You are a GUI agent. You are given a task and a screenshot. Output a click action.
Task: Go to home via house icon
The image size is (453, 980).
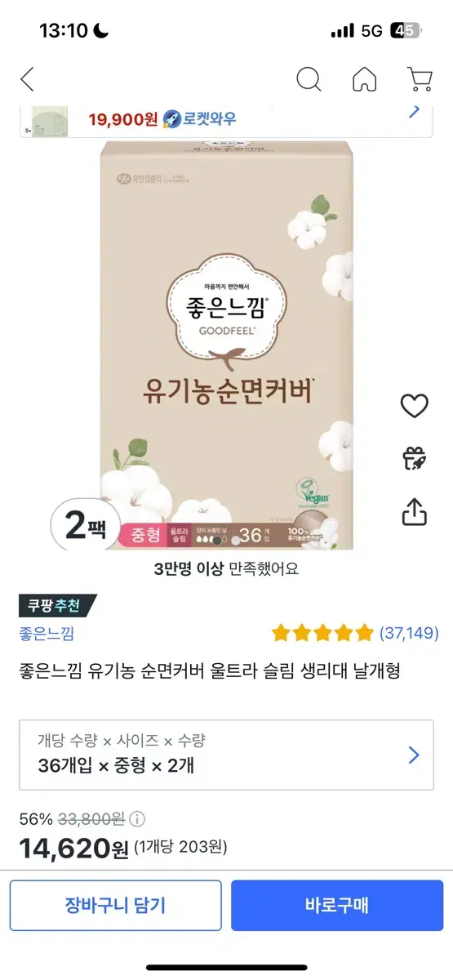[x=364, y=79]
